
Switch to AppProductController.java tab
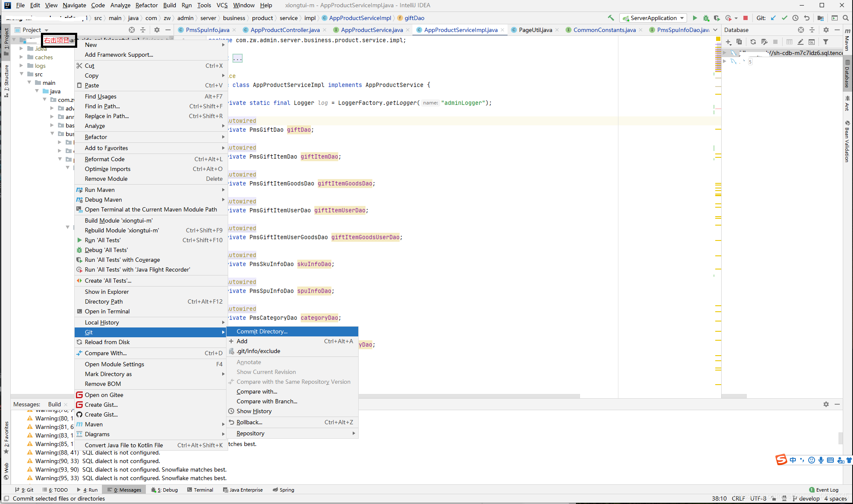point(285,30)
